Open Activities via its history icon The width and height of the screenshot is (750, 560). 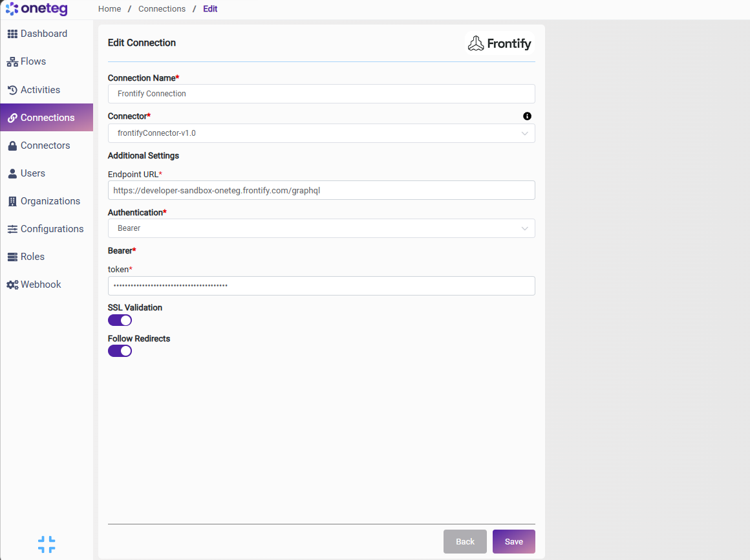(12, 90)
